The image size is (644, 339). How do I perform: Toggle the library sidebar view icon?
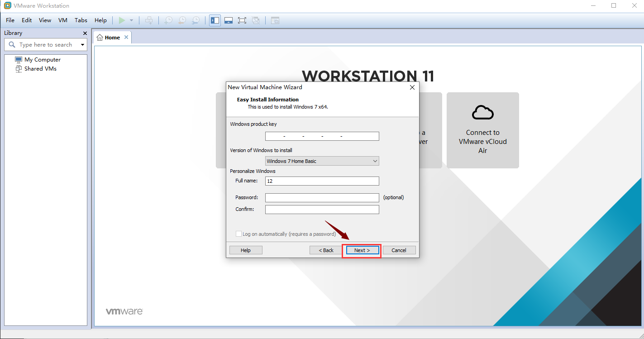215,20
